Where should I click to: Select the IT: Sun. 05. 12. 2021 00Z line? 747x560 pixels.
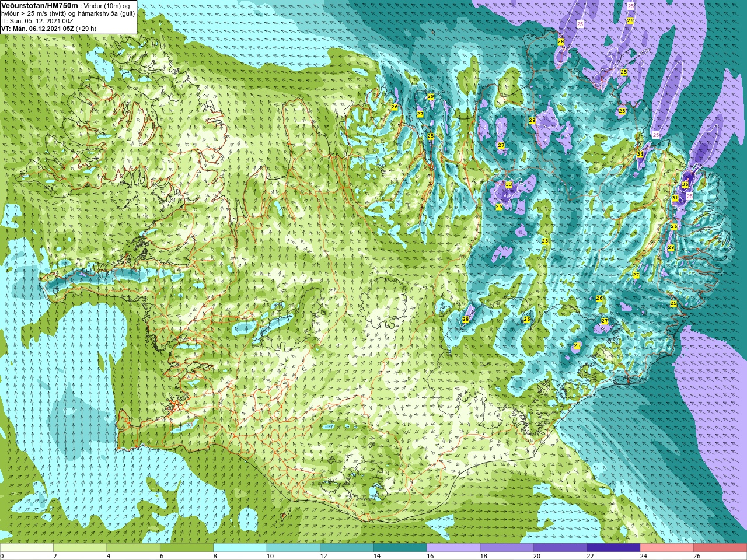pos(37,20)
